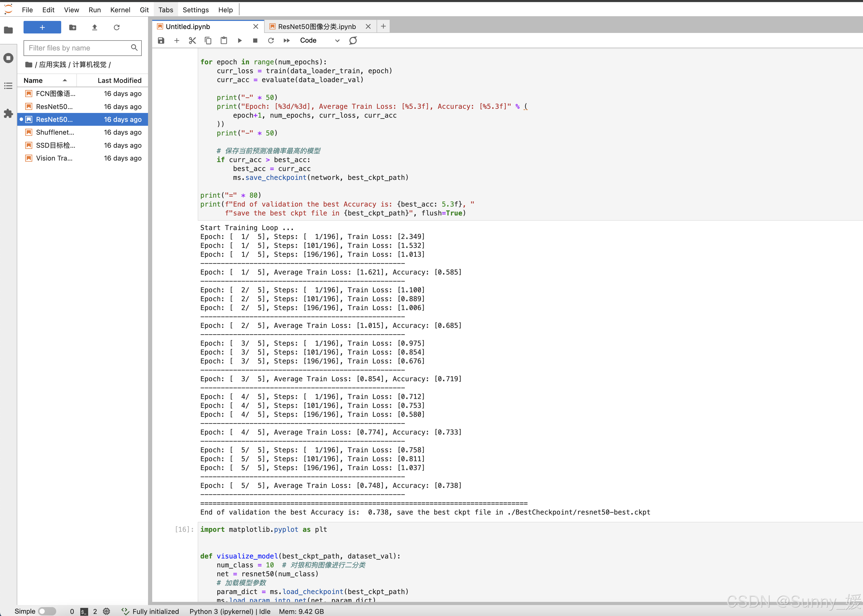
Task: Create a new folder in file browser
Action: [x=72, y=27]
